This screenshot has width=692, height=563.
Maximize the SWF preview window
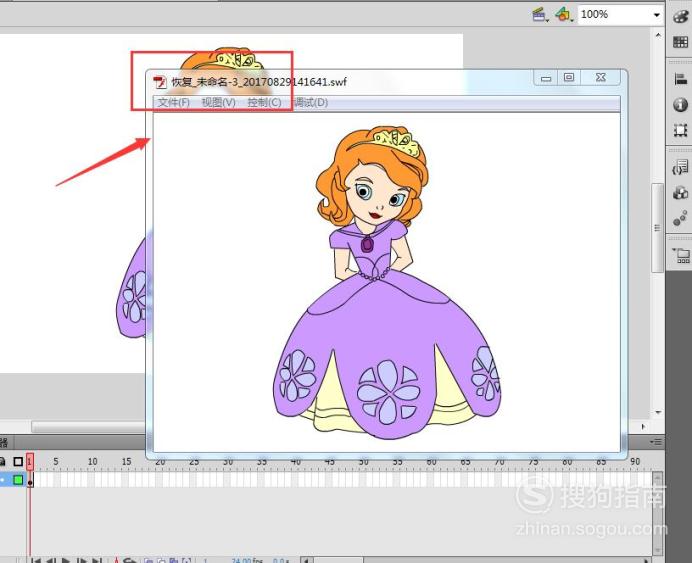tap(569, 78)
